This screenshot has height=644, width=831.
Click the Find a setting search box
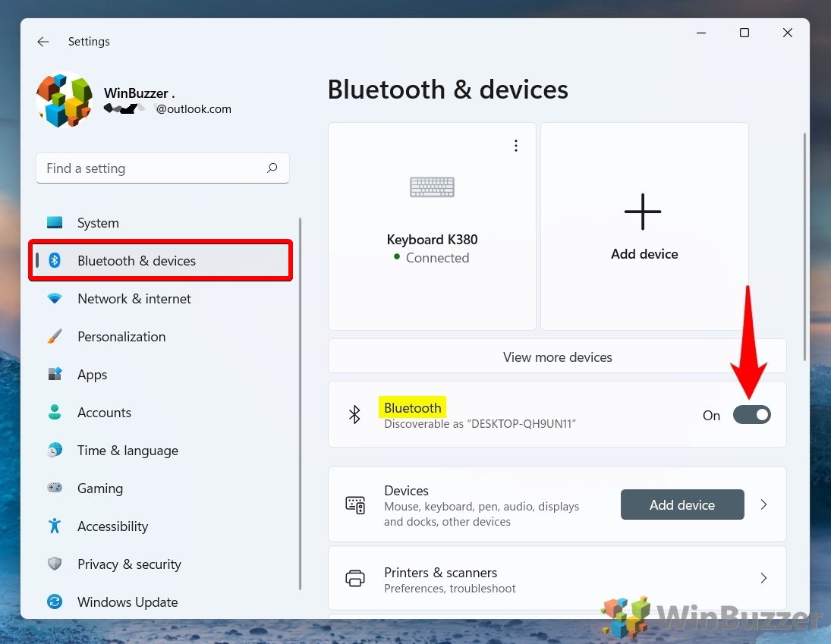click(152, 168)
